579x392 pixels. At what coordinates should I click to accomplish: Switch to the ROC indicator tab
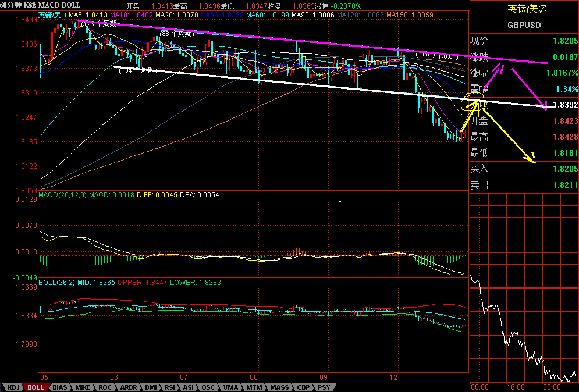coord(105,387)
